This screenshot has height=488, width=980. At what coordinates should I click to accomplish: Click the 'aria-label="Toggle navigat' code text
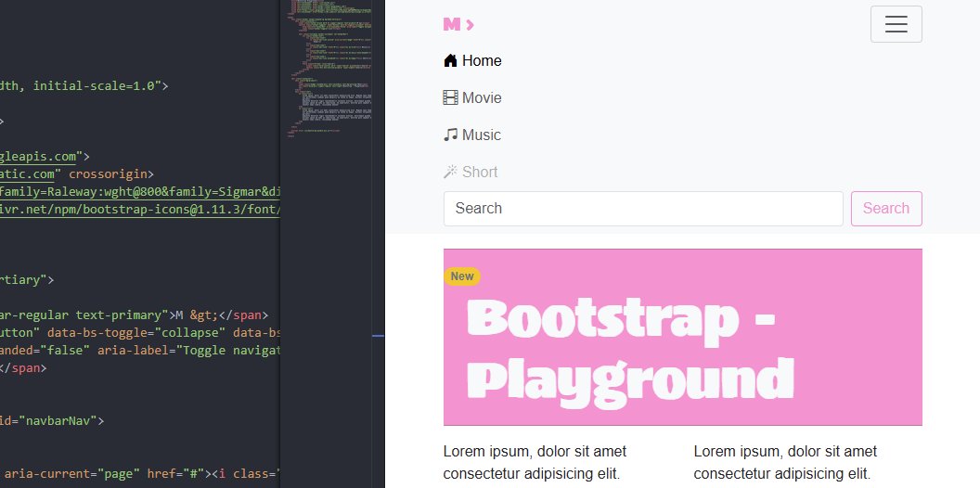[188, 350]
